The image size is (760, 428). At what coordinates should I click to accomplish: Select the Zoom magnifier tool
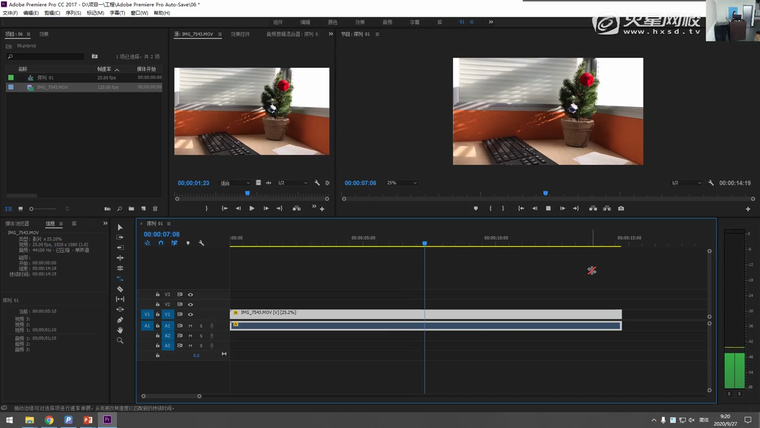tap(120, 341)
